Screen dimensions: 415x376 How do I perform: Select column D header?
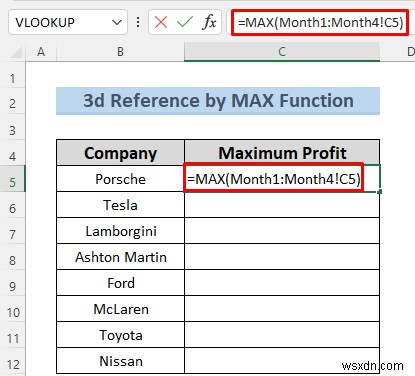point(398,52)
